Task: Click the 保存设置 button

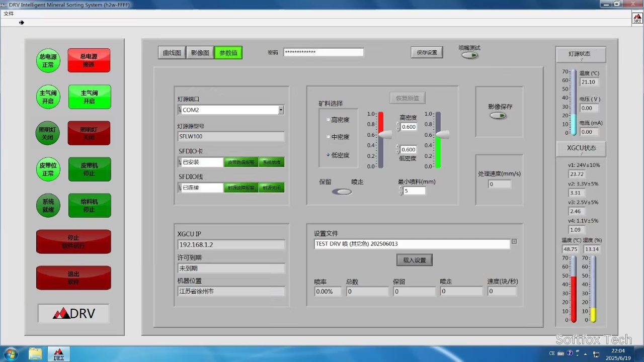Action: tap(426, 52)
